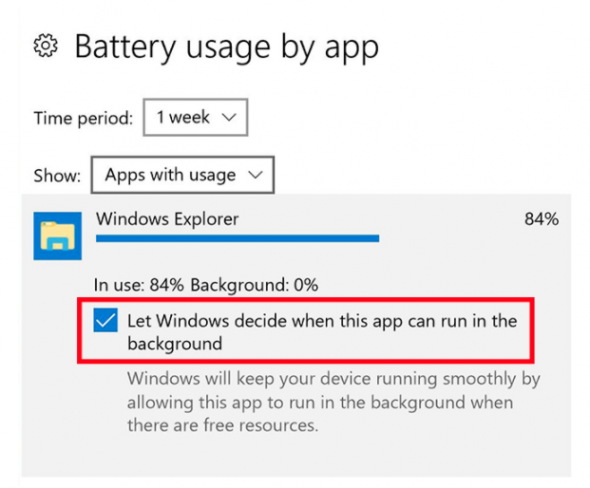Open the '1 week' time period dropdown
This screenshot has width=590, height=488.
click(x=195, y=117)
